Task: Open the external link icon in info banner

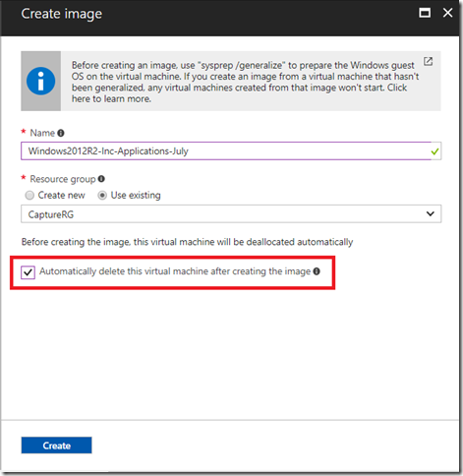Action: click(428, 61)
